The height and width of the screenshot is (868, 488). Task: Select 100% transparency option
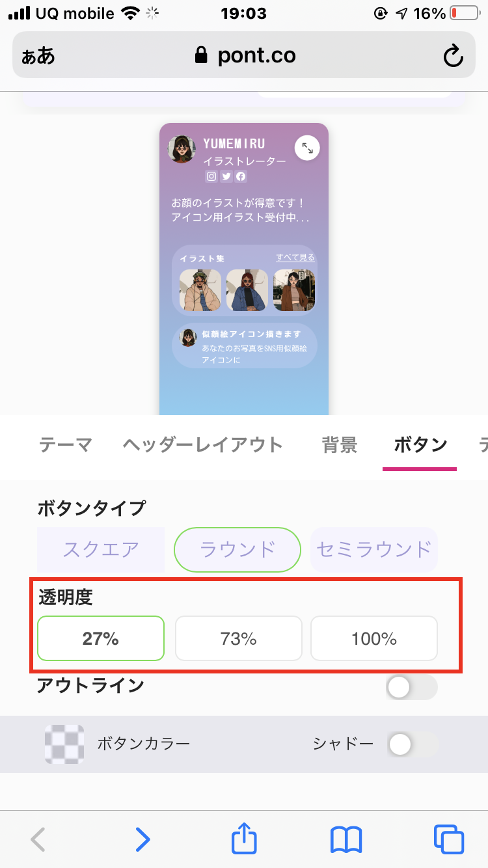coord(374,638)
